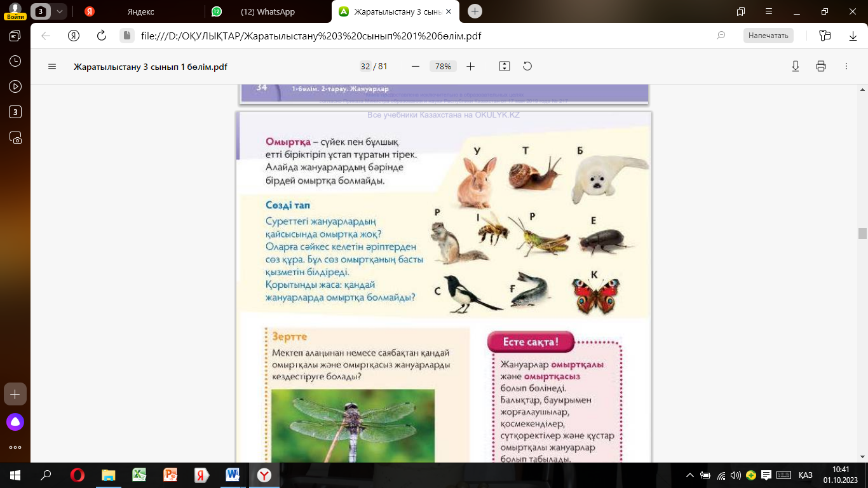This screenshot has width=868, height=488.
Task: Rotate the PDF page
Action: coord(527,67)
